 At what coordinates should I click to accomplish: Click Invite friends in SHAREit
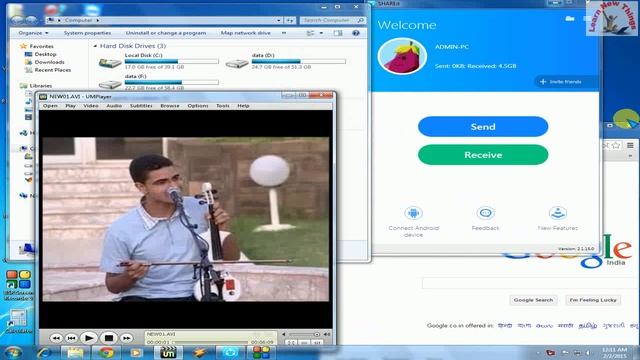click(x=561, y=82)
